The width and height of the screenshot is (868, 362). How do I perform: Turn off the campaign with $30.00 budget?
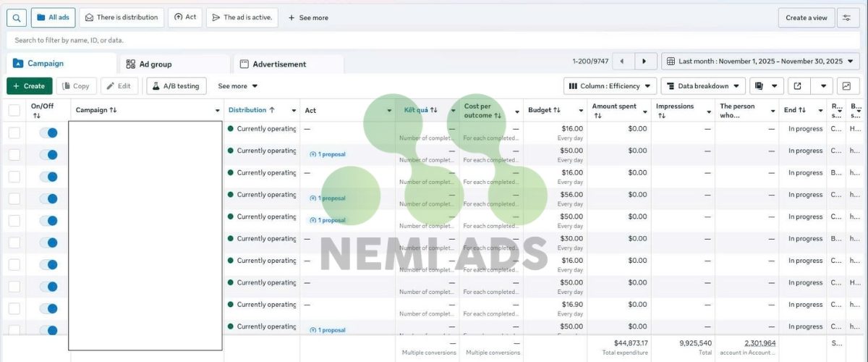pyautogui.click(x=48, y=243)
